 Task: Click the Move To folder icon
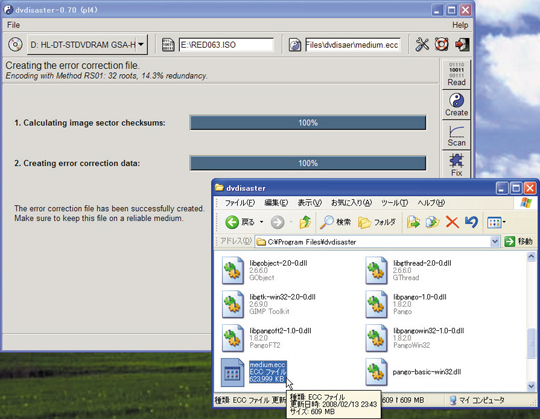click(x=413, y=222)
